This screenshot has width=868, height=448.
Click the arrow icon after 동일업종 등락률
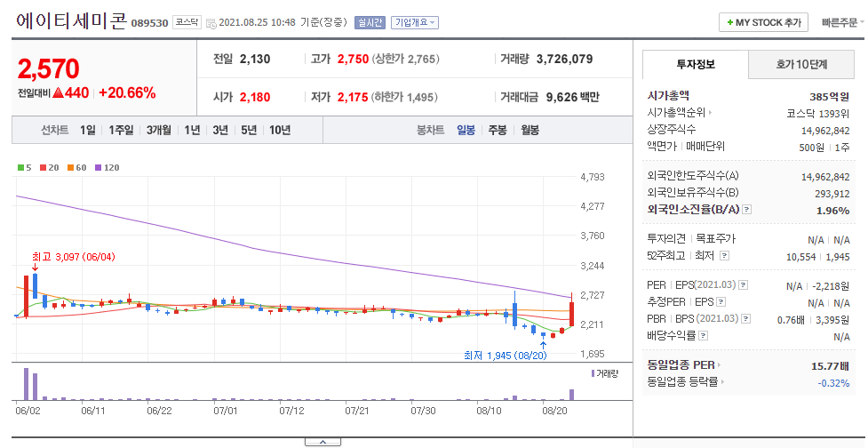[x=723, y=382]
